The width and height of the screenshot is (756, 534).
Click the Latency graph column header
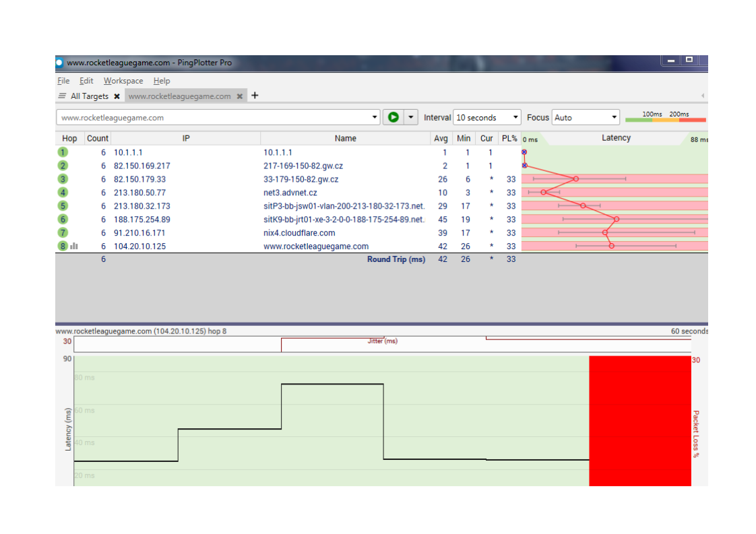[x=616, y=138]
